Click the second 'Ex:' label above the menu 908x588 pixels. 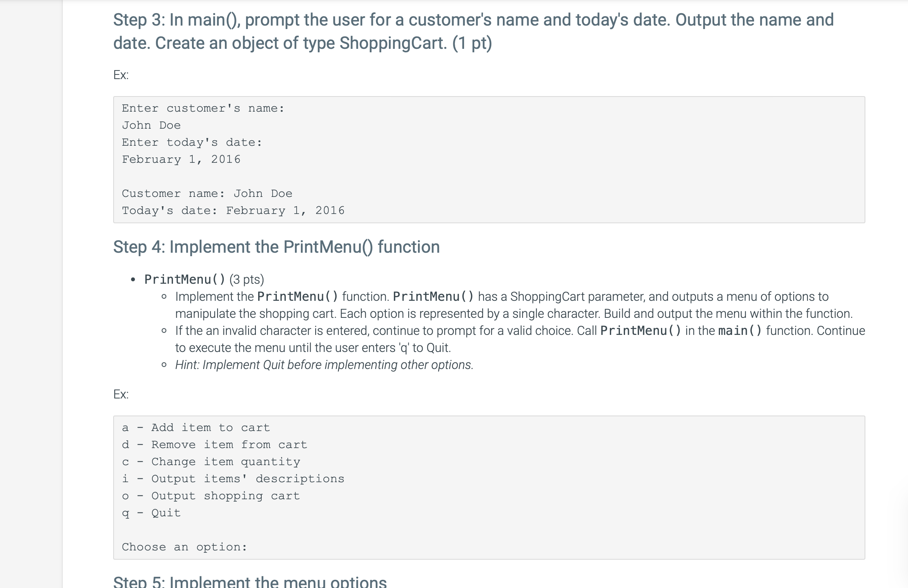121,394
